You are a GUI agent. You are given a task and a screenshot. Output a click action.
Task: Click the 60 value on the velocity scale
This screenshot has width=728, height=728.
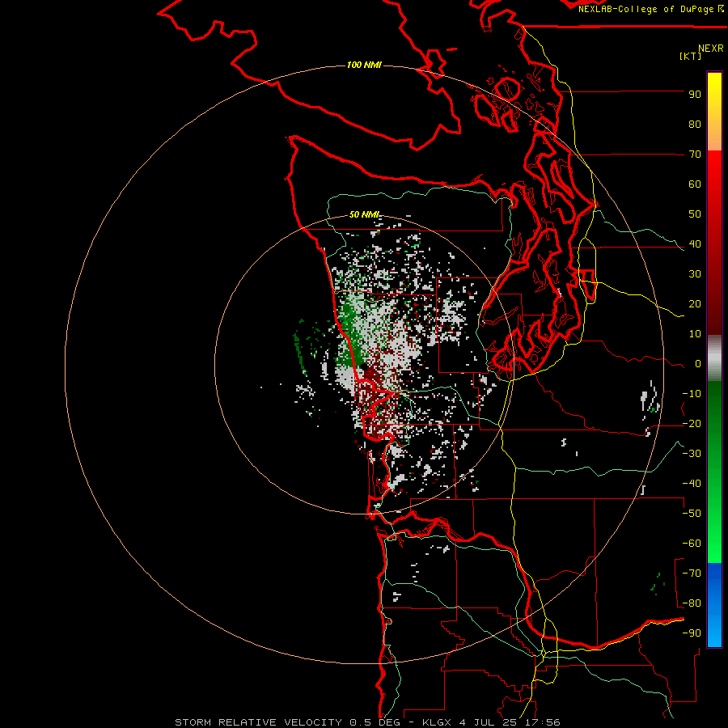tap(695, 184)
